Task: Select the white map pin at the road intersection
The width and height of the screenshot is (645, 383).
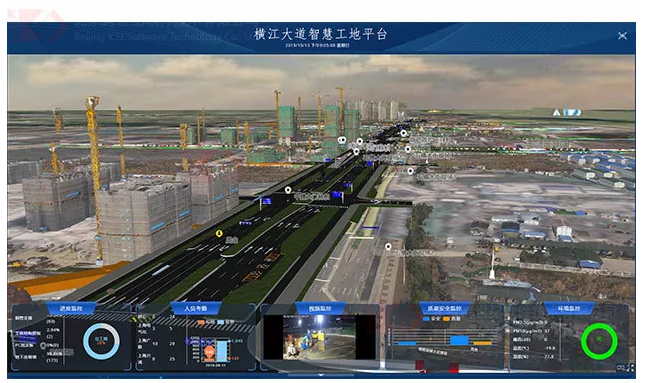Action: (x=288, y=190)
